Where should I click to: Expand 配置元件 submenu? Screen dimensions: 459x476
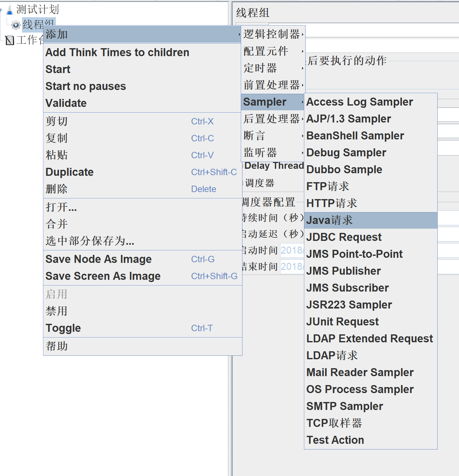(273, 51)
